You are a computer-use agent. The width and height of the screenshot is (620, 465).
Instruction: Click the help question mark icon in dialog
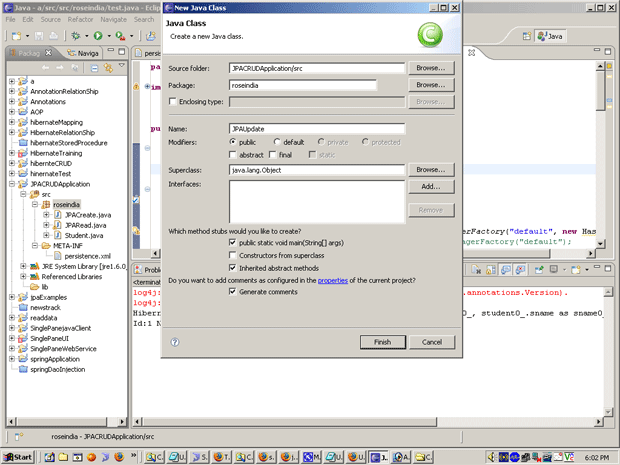pos(175,342)
